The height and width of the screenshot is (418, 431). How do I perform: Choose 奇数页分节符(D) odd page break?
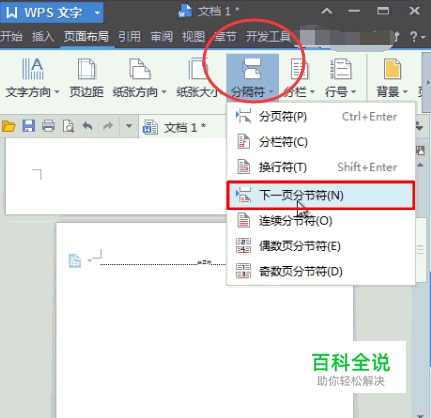pyautogui.click(x=321, y=271)
